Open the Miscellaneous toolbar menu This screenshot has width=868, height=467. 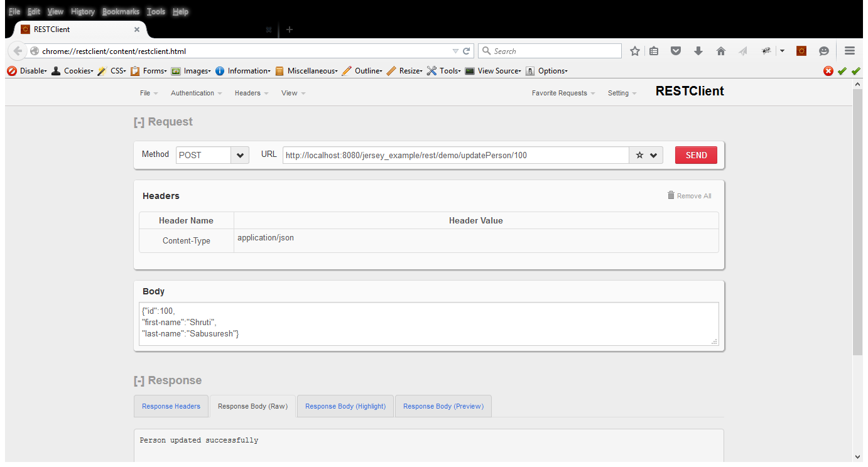[x=307, y=71]
